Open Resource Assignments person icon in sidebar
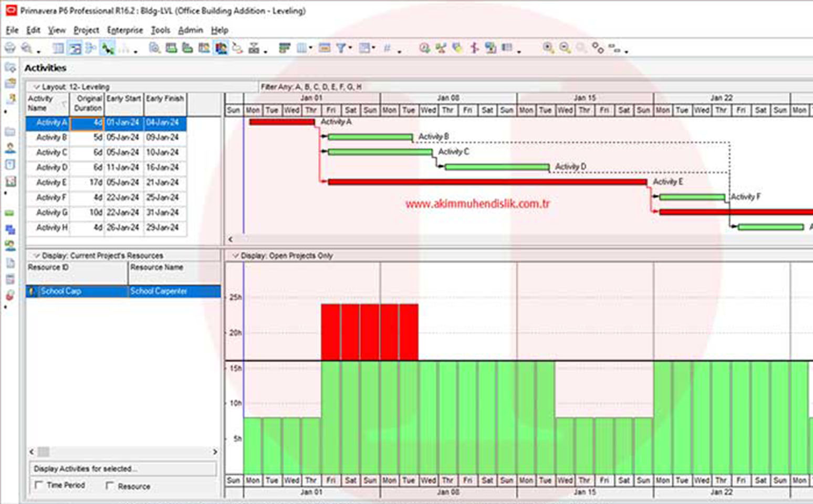 (10, 246)
